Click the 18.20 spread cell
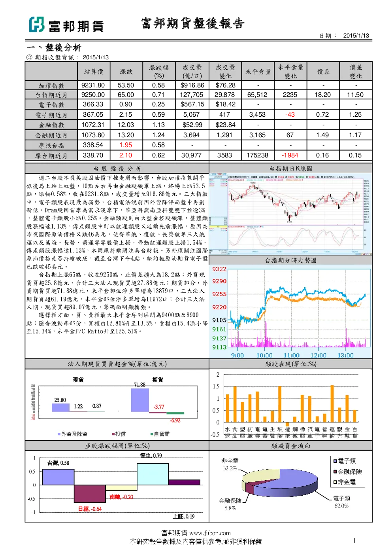 tap(323, 95)
